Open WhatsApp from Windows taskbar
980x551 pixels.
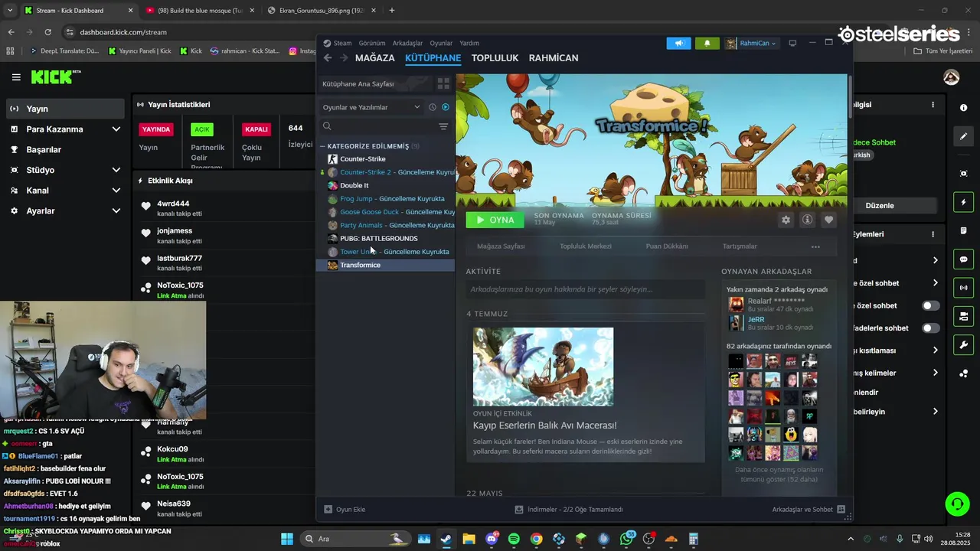(627, 539)
